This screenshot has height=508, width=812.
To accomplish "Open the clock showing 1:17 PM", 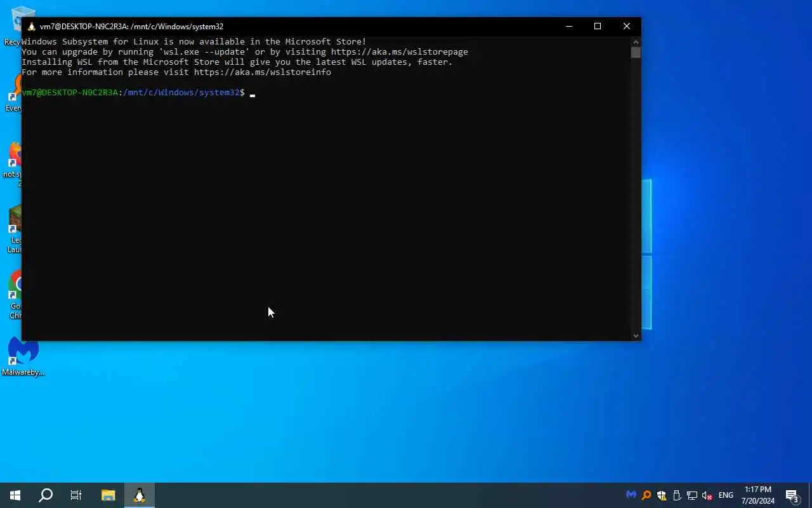I will (758, 495).
